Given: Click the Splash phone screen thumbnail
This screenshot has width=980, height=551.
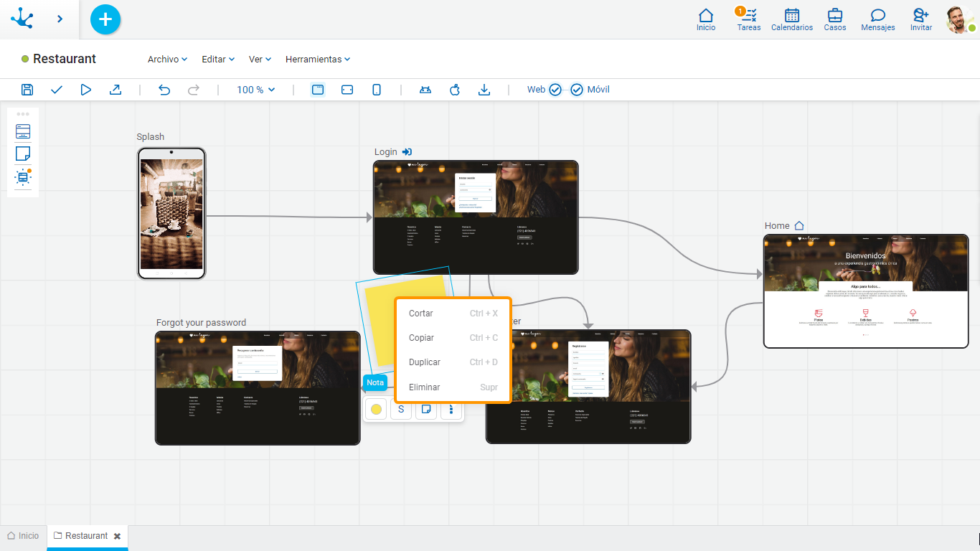Looking at the screenshot, I should click(x=171, y=213).
